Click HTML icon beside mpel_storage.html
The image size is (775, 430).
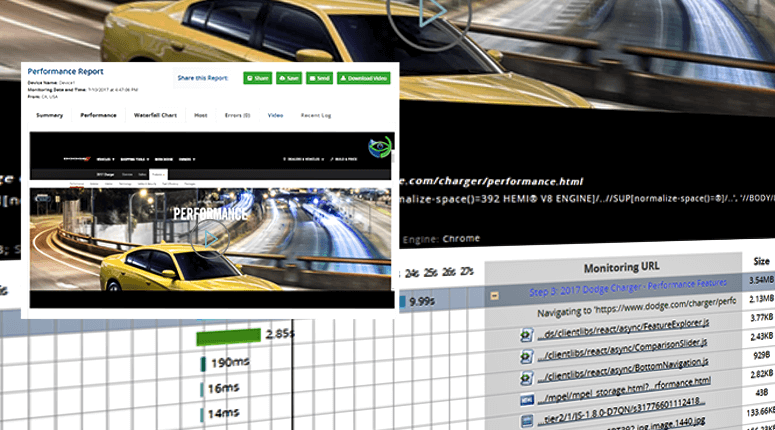point(527,400)
